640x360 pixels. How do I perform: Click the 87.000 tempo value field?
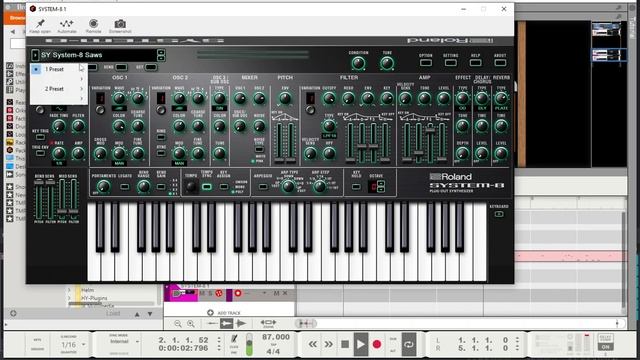(x=276, y=337)
